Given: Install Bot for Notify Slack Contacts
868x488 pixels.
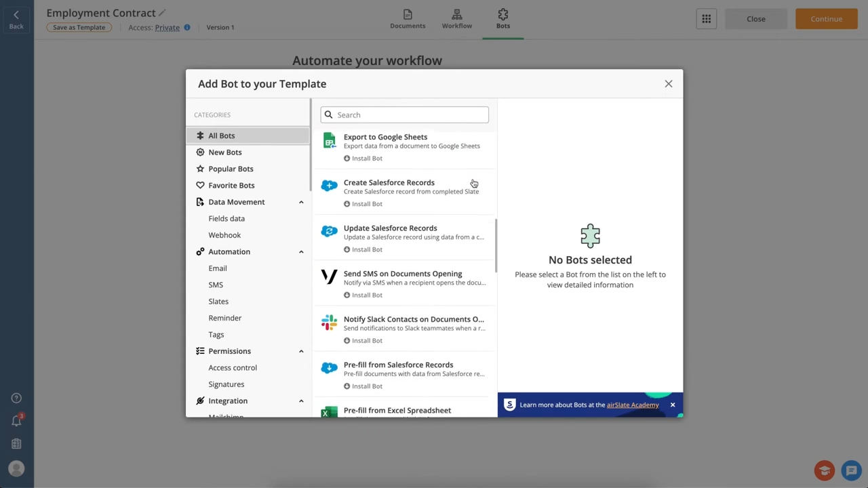Looking at the screenshot, I should (363, 340).
